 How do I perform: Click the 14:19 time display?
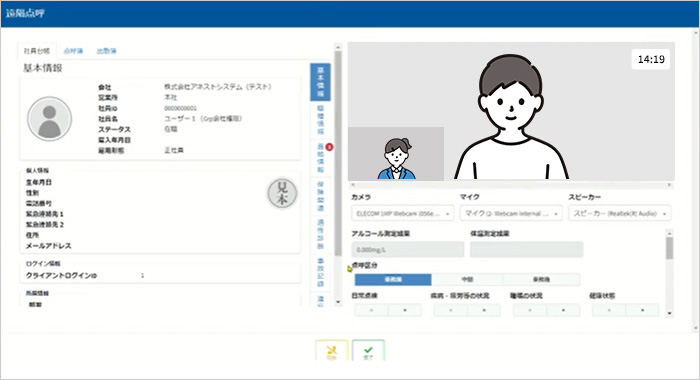point(651,59)
